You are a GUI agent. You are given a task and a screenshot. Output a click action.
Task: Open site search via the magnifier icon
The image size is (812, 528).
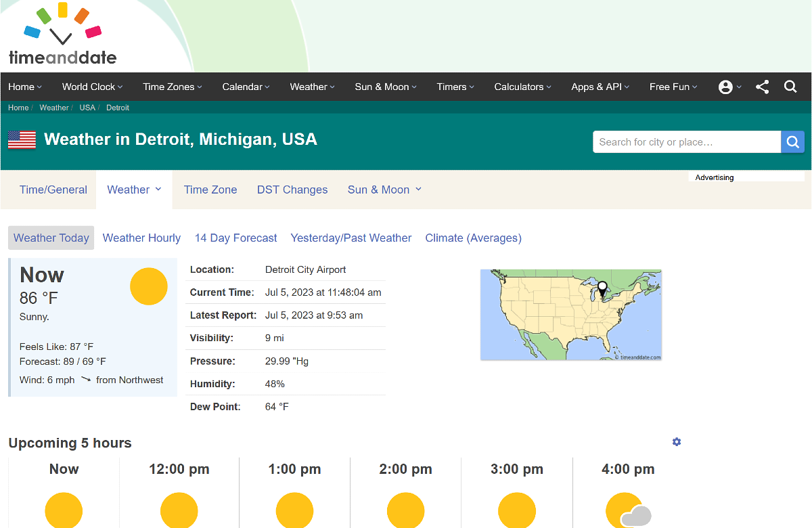pos(790,87)
